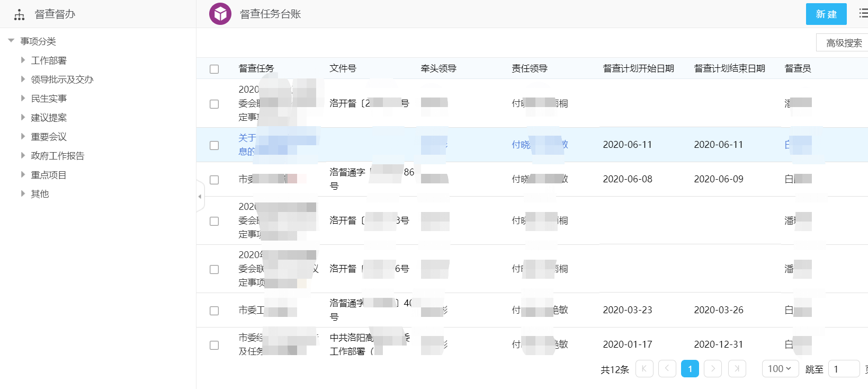Collapse the sidebar with the splitter arrow
The height and width of the screenshot is (389, 868).
tap(200, 196)
